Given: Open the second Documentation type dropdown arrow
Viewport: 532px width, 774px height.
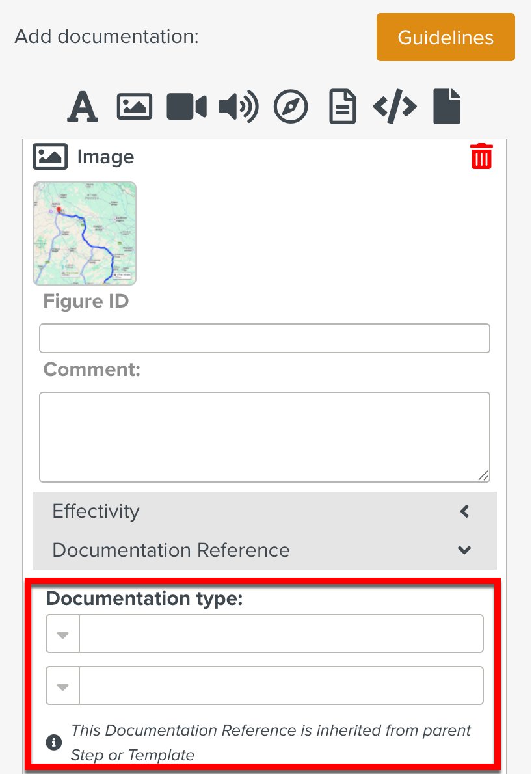Looking at the screenshot, I should point(63,686).
